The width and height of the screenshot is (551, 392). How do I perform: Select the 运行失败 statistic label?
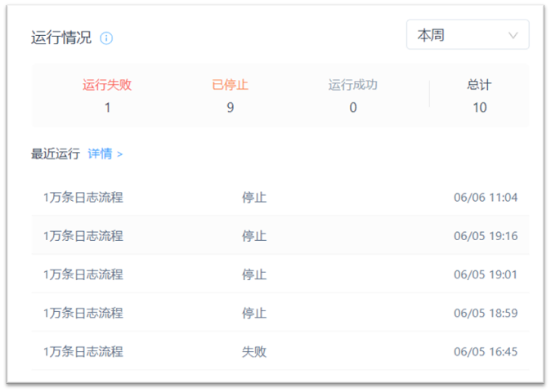(x=107, y=85)
